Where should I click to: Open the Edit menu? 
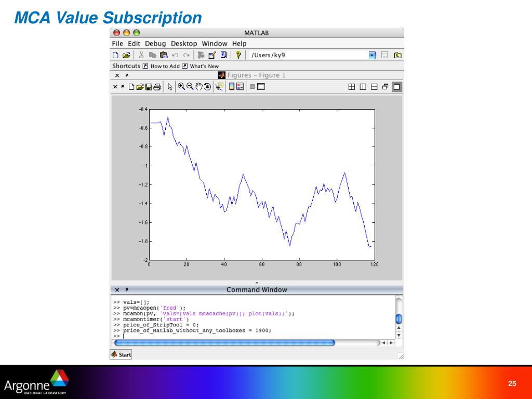(x=134, y=44)
